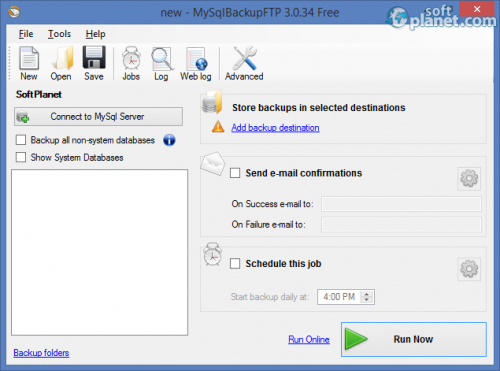The height and width of the screenshot is (371, 500).
Task: Open the File menu
Action: [x=26, y=34]
